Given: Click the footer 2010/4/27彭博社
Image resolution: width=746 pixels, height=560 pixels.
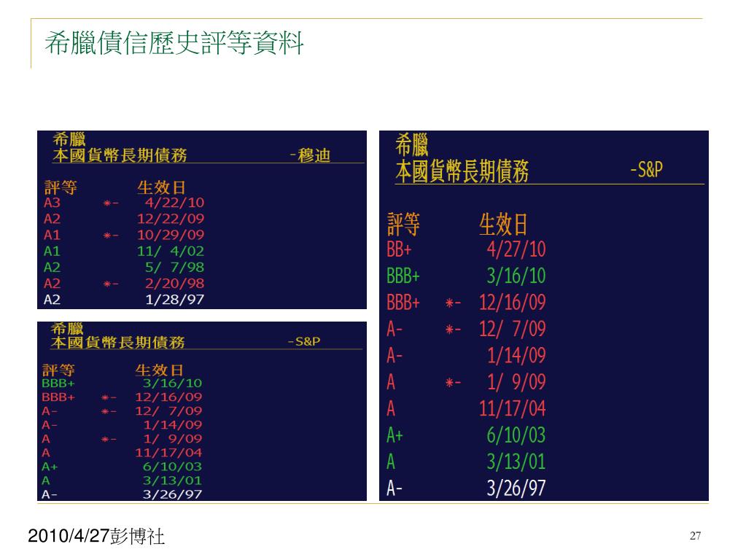Looking at the screenshot, I should click(96, 536).
